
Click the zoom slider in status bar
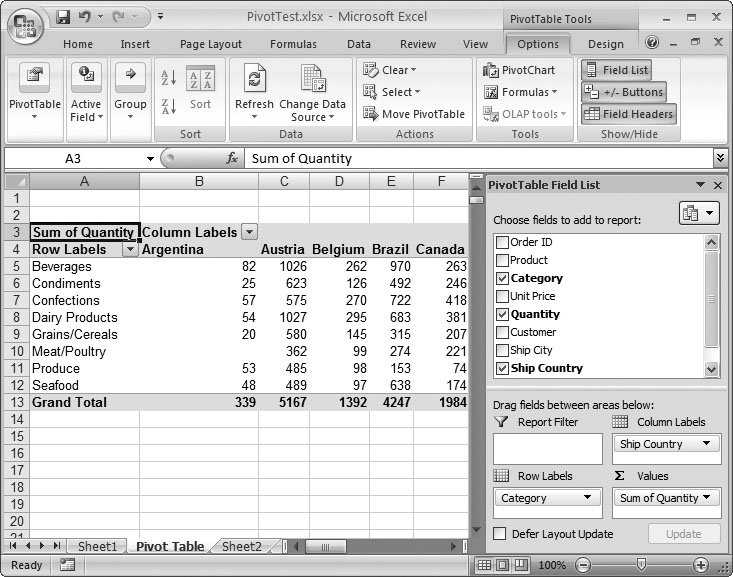pos(641,565)
